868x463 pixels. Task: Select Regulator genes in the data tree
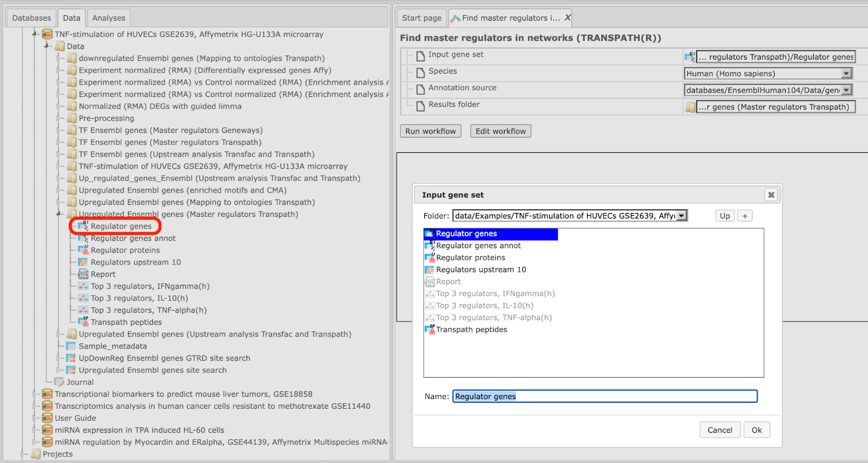121,226
